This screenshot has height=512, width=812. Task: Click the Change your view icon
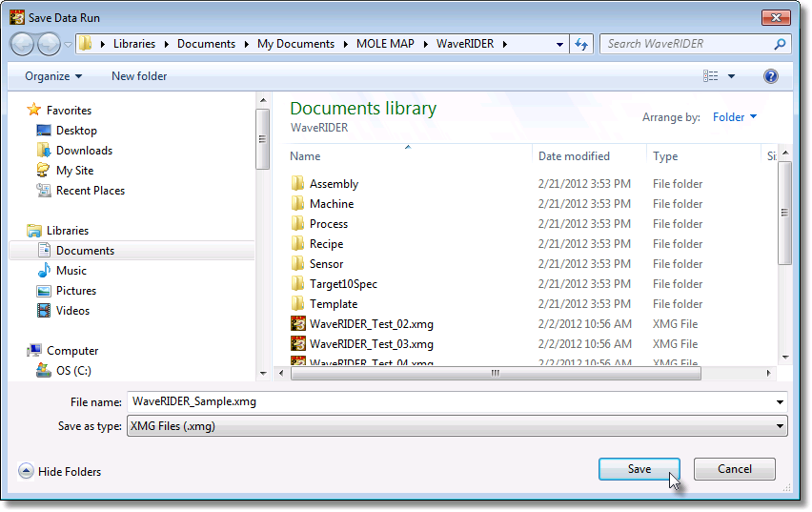pos(711,76)
